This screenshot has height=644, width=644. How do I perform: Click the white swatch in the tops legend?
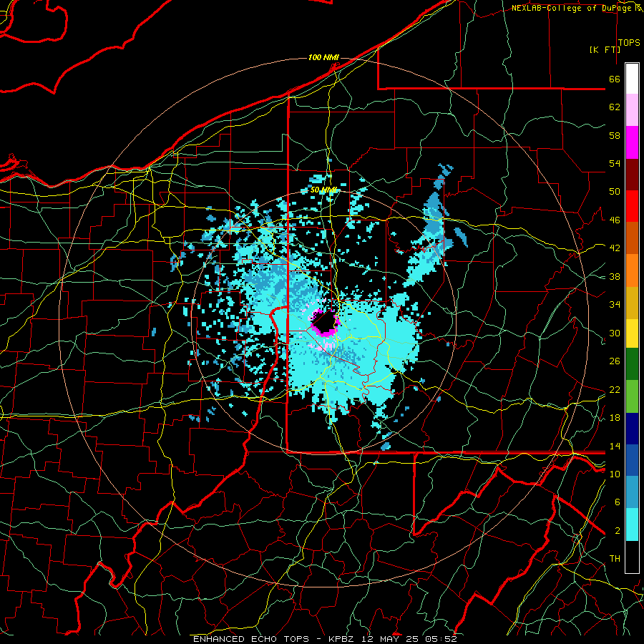(x=632, y=79)
